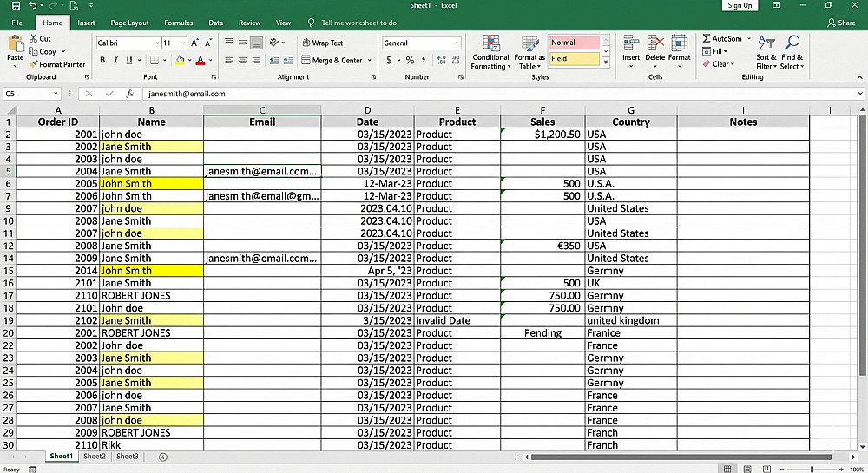The width and height of the screenshot is (868, 473).
Task: Toggle Bold formatting
Action: coord(102,60)
